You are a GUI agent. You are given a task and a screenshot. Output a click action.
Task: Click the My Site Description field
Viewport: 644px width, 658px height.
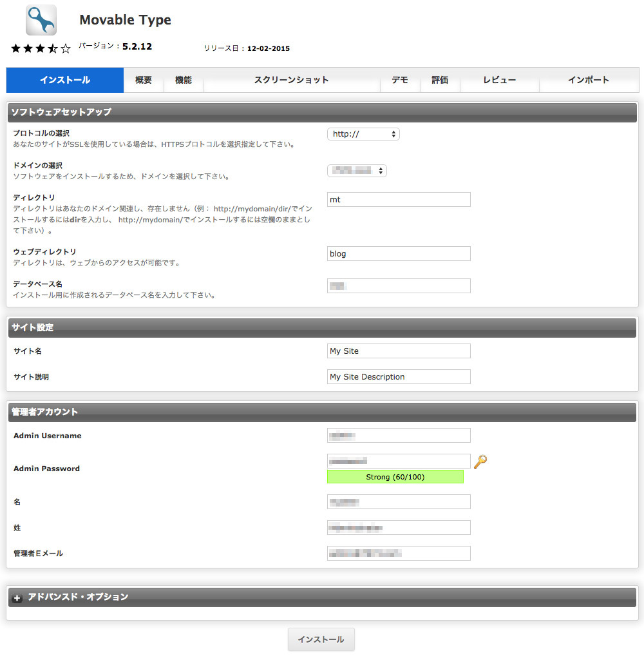pos(399,377)
